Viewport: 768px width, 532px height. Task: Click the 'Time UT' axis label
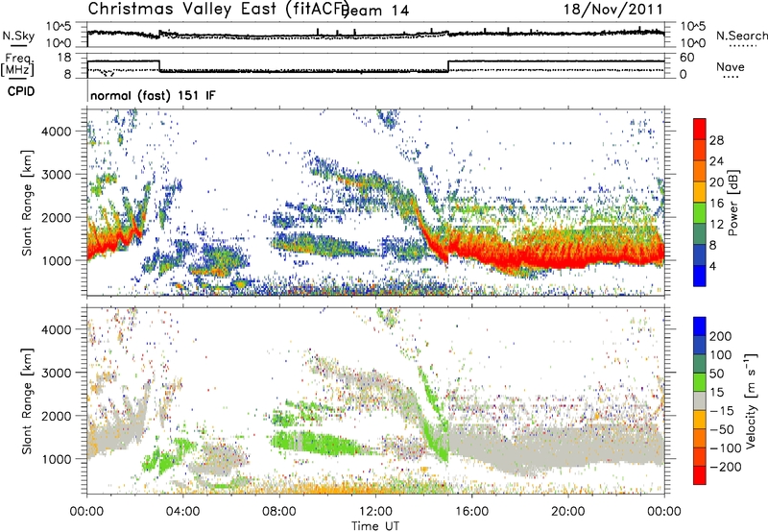(375, 525)
